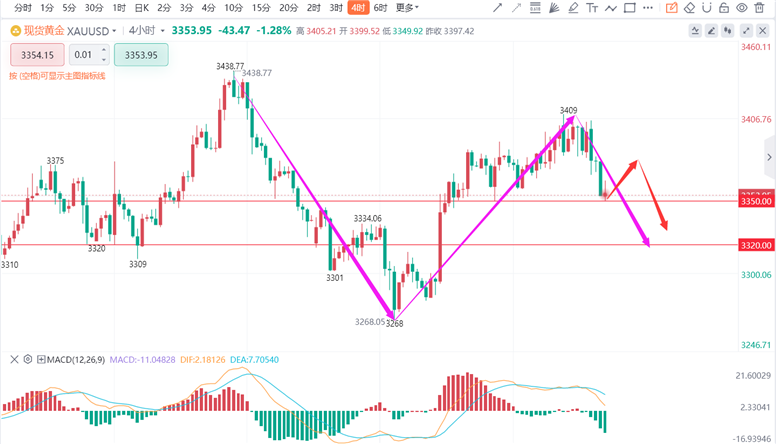Image resolution: width=777 pixels, height=444 pixels.
Task: Select the 20分 timeframe
Action: (x=288, y=8)
